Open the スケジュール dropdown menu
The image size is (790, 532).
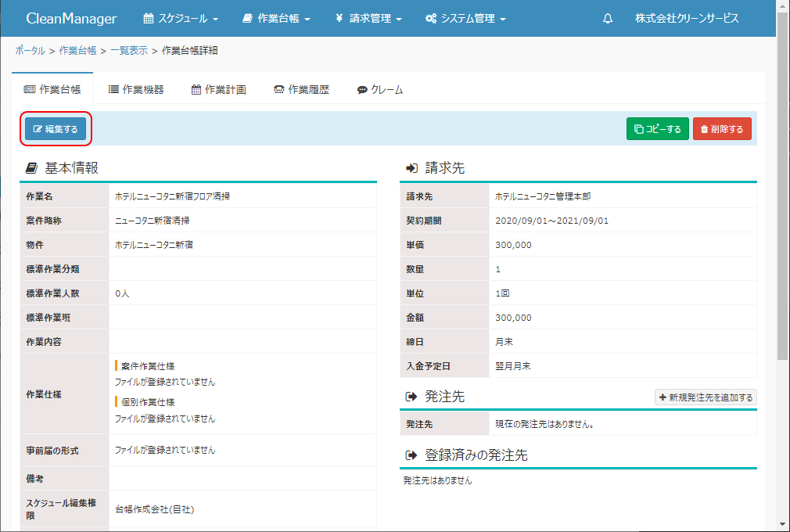click(x=181, y=19)
